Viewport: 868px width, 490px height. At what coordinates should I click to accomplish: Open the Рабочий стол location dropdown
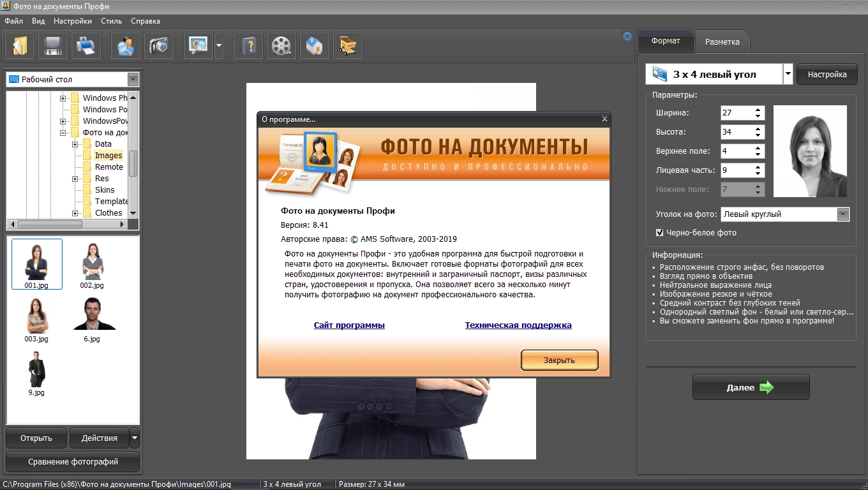coord(133,79)
